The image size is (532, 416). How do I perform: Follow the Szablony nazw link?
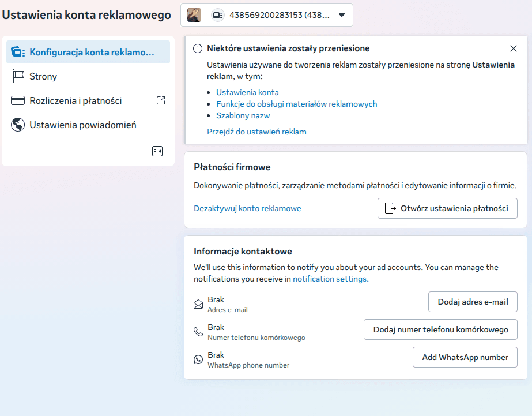[243, 115]
